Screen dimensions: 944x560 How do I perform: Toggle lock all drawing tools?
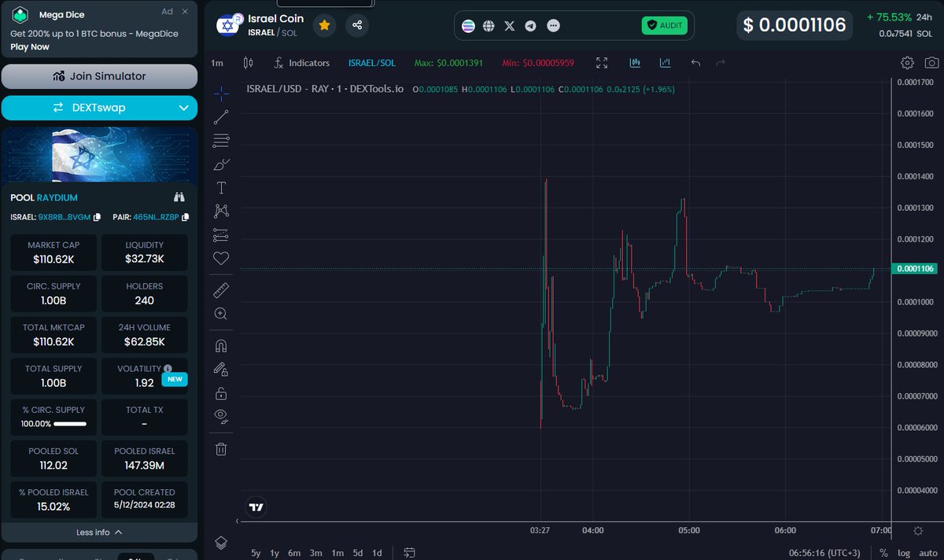(221, 393)
